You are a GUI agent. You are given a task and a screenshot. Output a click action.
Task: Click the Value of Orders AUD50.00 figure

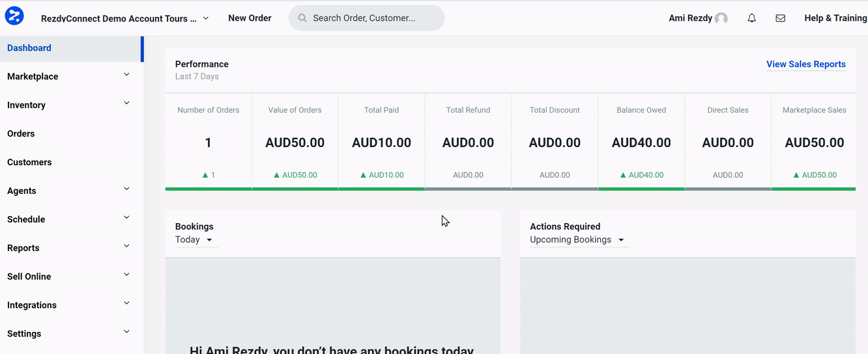point(295,143)
